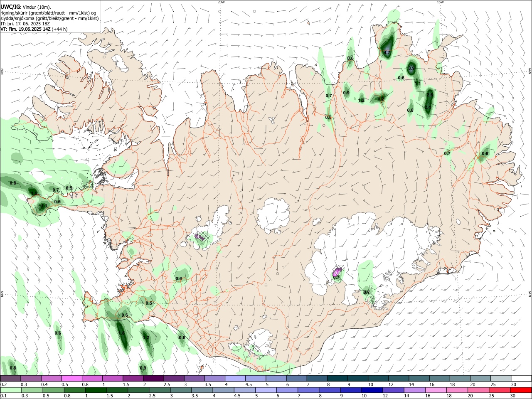Select the 2.6 rainfall label on the map

[430, 95]
